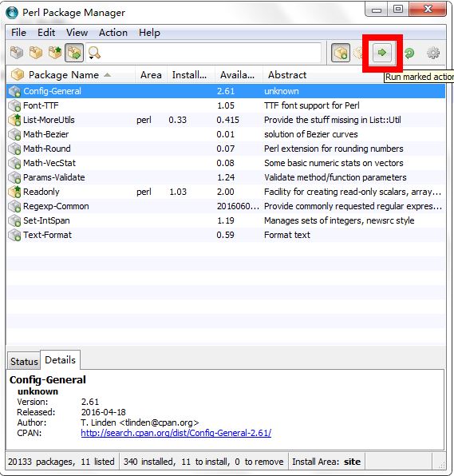The height and width of the screenshot is (476, 454).
Task: Select the Regexp-Common package name
Action: point(56,206)
